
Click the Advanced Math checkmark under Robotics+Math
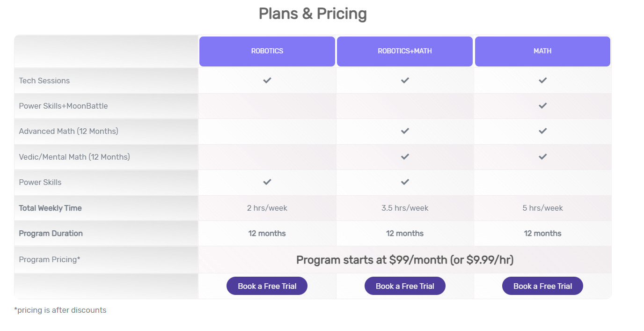pyautogui.click(x=405, y=131)
